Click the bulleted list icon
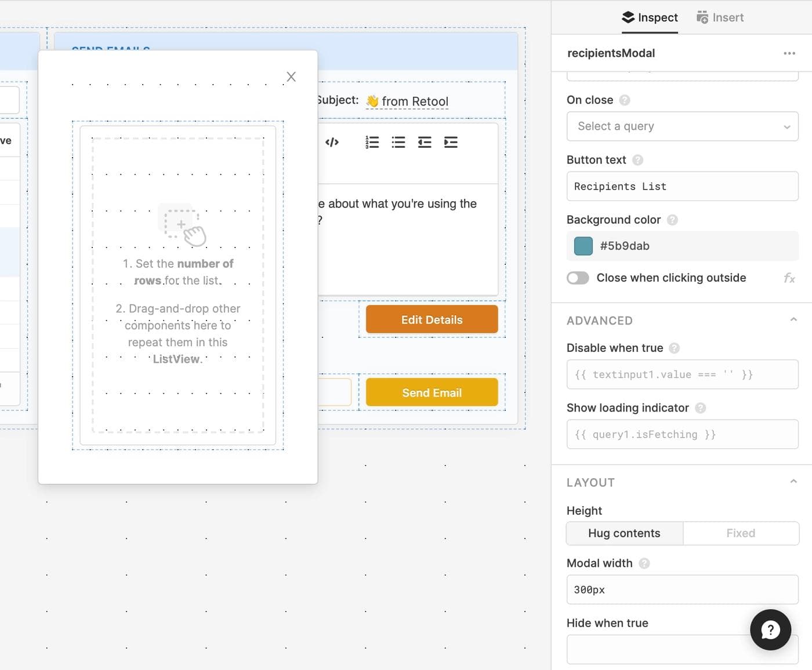Image resolution: width=812 pixels, height=670 pixels. tap(398, 143)
